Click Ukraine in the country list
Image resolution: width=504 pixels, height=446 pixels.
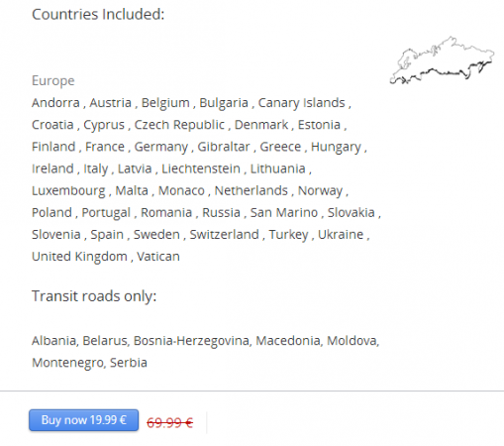pos(341,234)
